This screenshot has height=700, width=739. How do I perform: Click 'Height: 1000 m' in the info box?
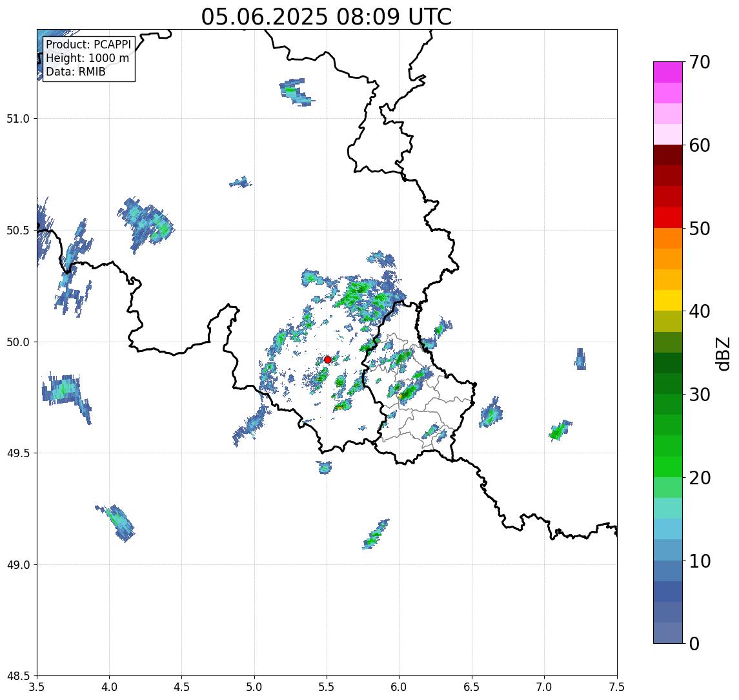click(87, 59)
